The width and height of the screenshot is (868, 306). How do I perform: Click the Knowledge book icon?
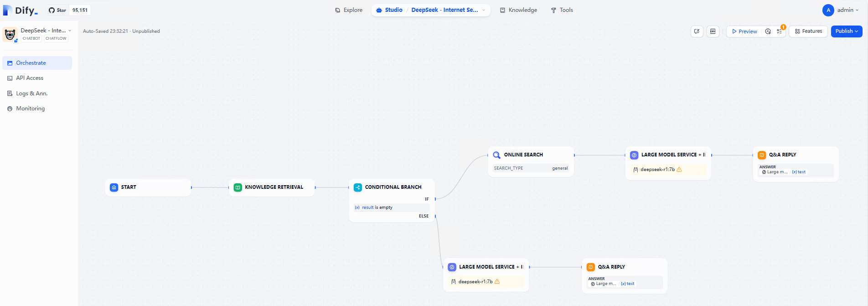pyautogui.click(x=503, y=10)
